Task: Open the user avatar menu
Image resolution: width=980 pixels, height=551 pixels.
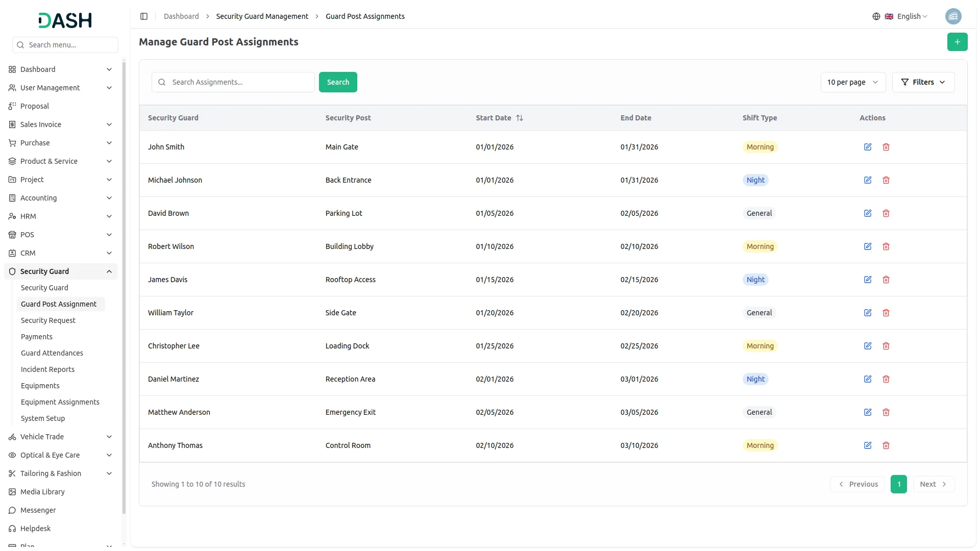Action: pyautogui.click(x=953, y=16)
